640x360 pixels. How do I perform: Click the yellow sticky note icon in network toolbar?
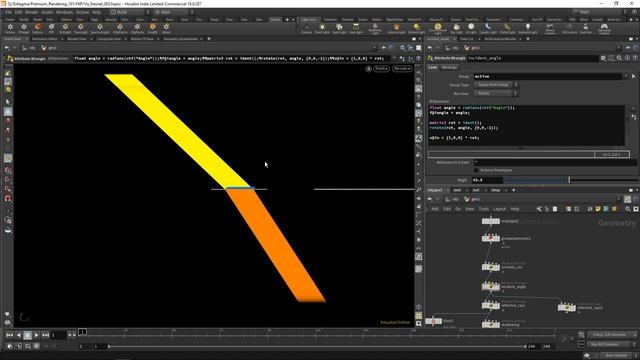coord(598,209)
